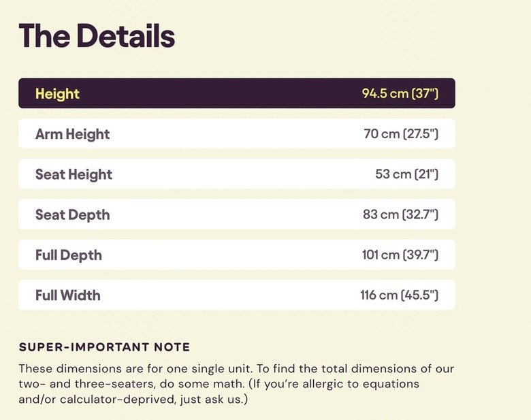Screen dimensions: 531x420
Task: Click "The Details" heading
Action: [x=97, y=36]
